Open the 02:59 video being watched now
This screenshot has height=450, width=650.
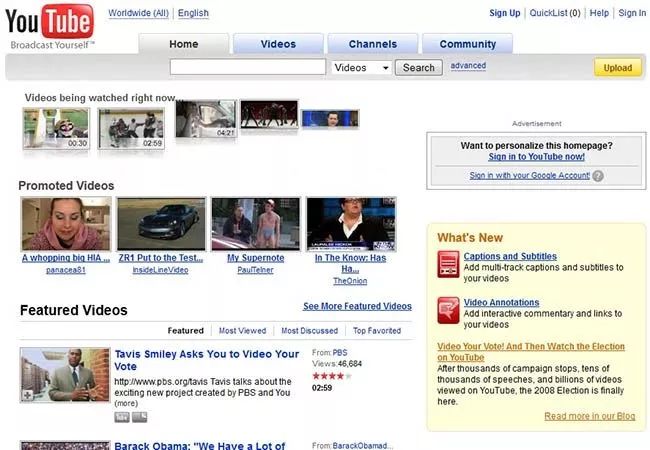point(131,128)
